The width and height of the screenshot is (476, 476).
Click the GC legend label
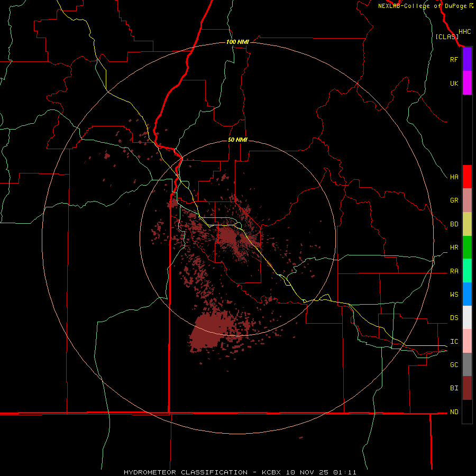point(454,365)
